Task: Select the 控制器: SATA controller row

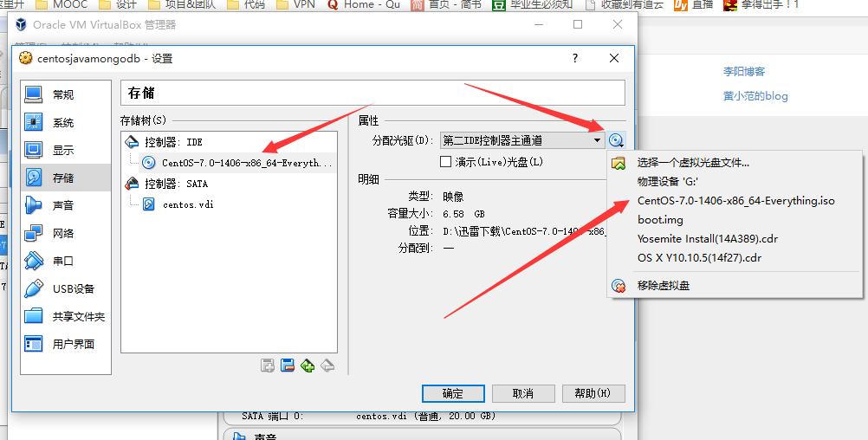Action: pos(229,184)
